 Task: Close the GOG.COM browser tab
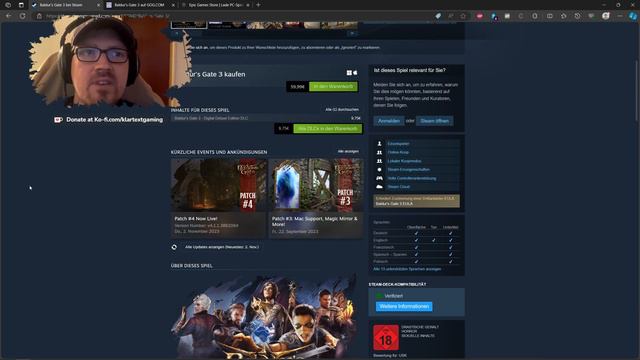(173, 5)
